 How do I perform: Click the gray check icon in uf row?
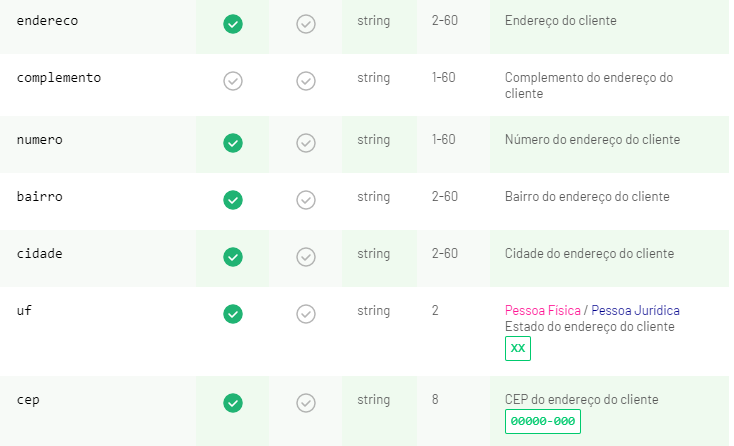306,314
